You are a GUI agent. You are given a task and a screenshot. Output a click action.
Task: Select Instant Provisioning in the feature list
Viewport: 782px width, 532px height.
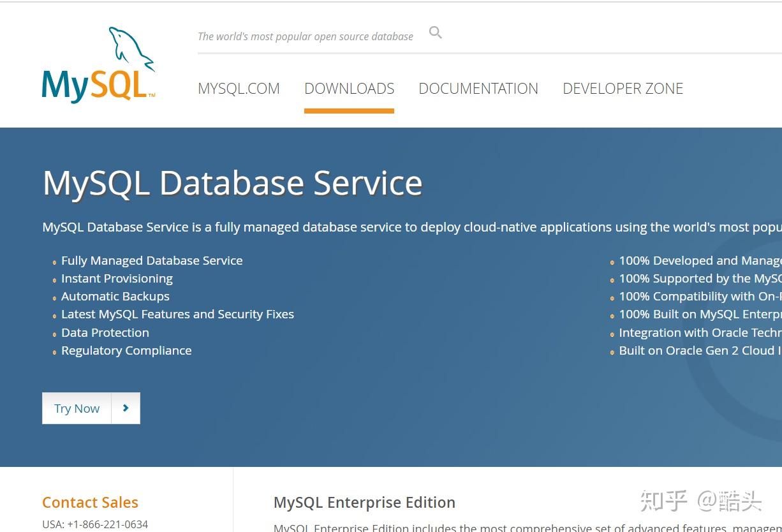(x=117, y=278)
